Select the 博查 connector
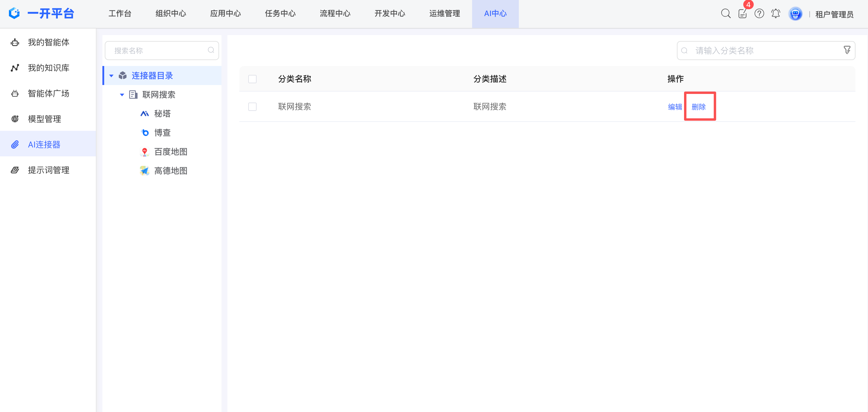 click(x=162, y=133)
